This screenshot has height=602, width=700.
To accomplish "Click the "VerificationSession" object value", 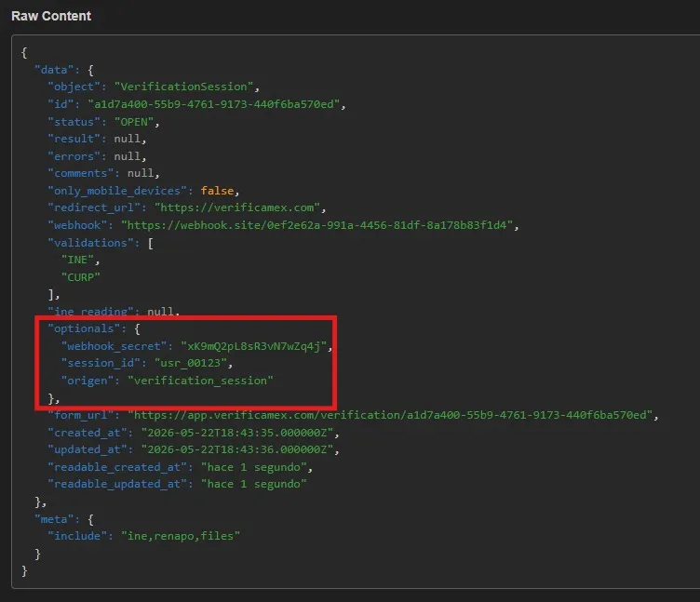I will coord(184,87).
